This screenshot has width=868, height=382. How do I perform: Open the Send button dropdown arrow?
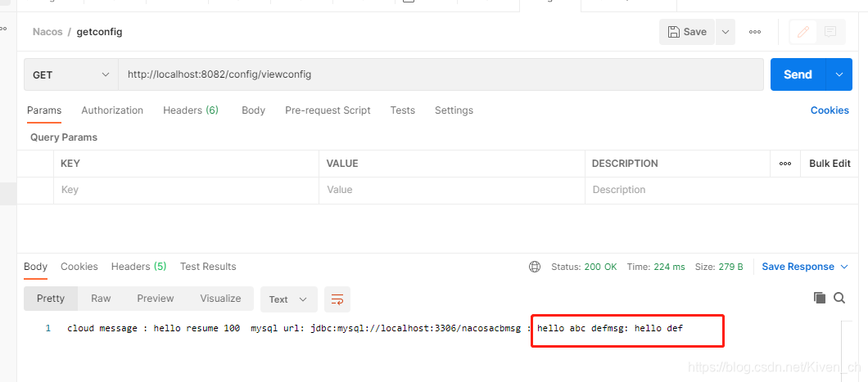pyautogui.click(x=839, y=74)
